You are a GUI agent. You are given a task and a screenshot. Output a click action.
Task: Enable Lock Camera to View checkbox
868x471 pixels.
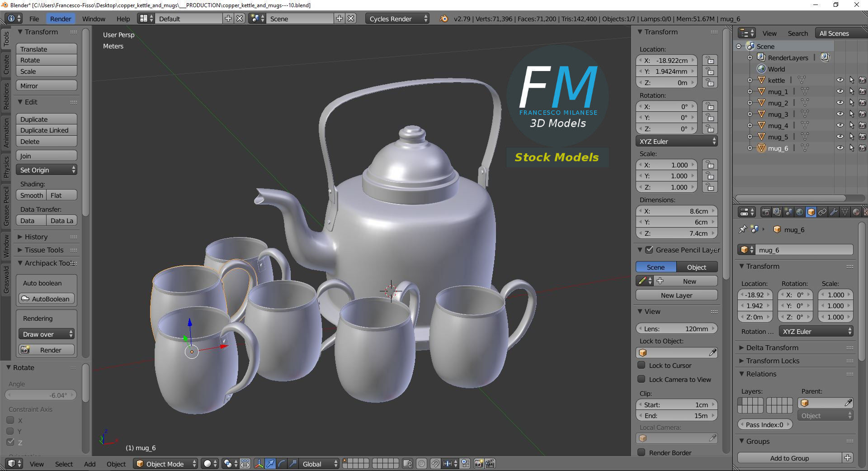coord(642,379)
